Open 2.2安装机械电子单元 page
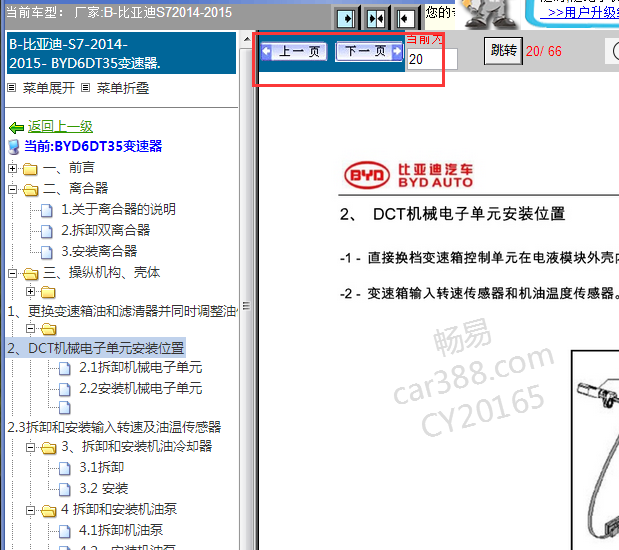Viewport: 619px width, 550px height. point(141,388)
